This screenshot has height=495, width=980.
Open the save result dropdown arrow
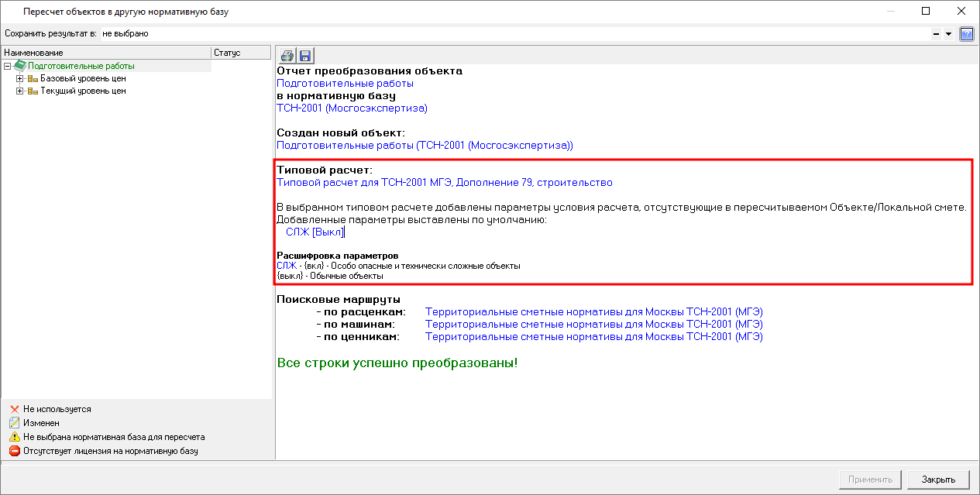click(948, 34)
